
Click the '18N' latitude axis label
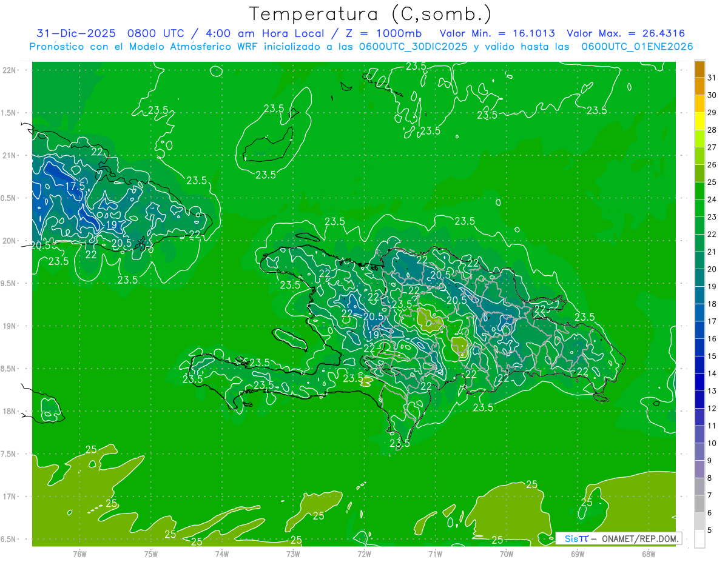tap(10, 411)
